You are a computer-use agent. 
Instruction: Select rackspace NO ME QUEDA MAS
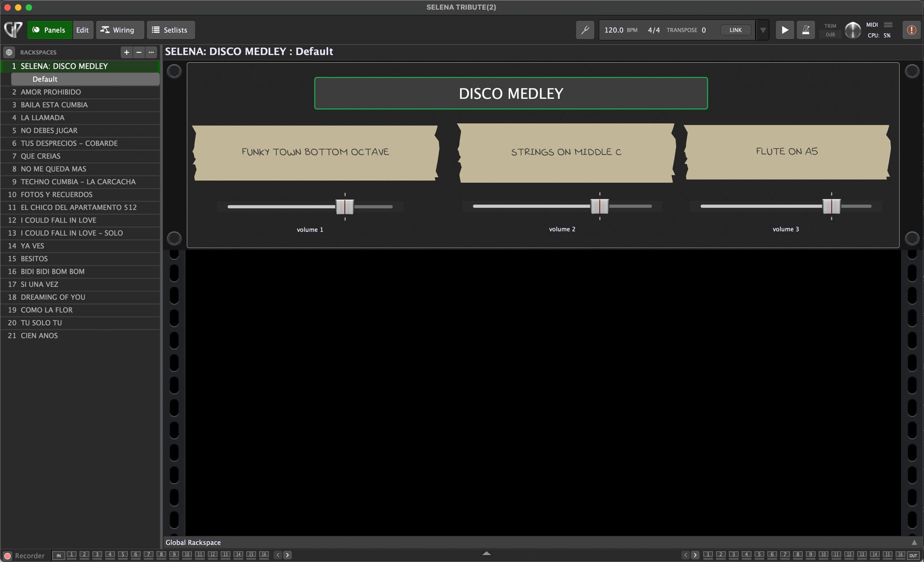tap(80, 169)
